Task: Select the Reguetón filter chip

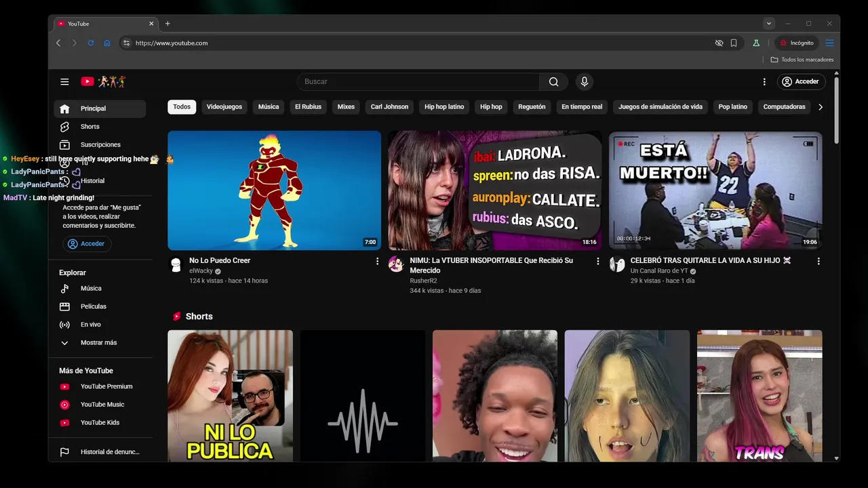Action: (x=532, y=107)
